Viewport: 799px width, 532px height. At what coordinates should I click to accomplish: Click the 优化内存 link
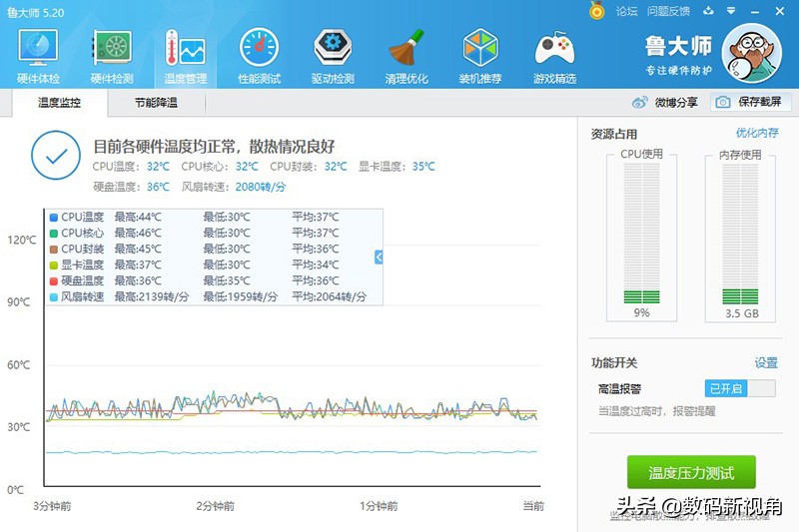[x=757, y=133]
